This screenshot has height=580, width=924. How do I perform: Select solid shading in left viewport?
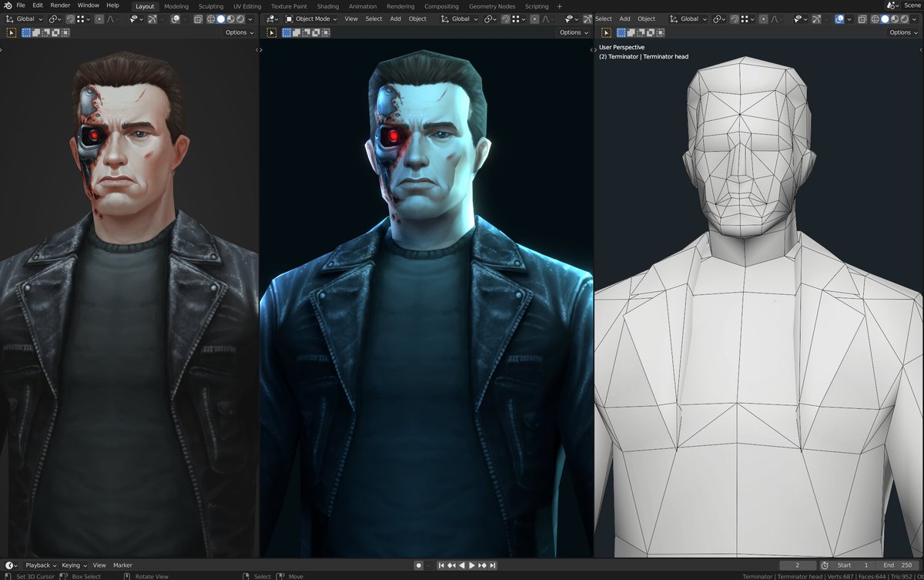pos(221,19)
